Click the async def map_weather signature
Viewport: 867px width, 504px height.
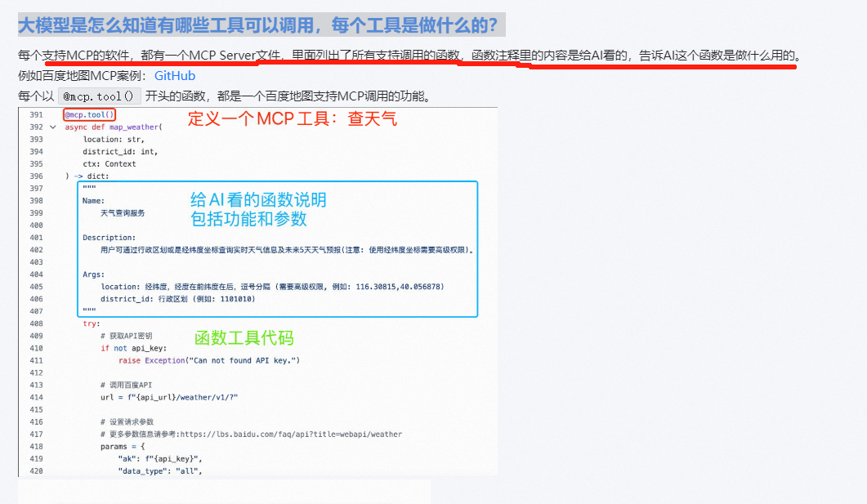click(114, 127)
